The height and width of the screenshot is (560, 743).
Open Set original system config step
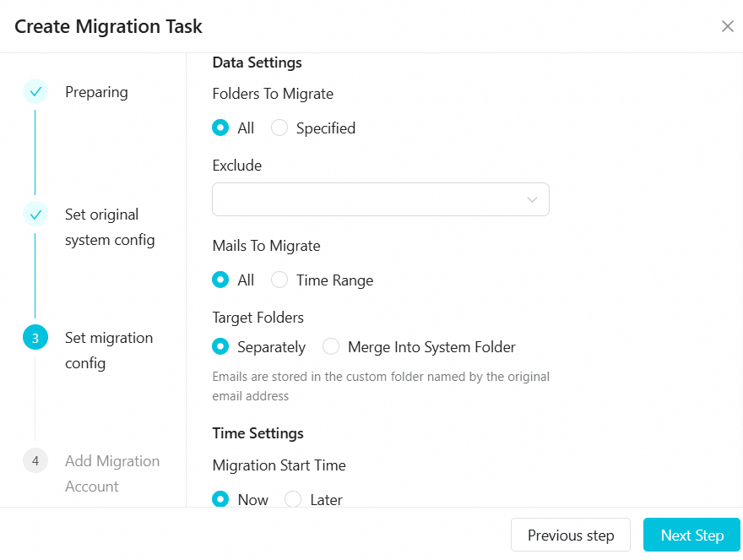click(110, 227)
